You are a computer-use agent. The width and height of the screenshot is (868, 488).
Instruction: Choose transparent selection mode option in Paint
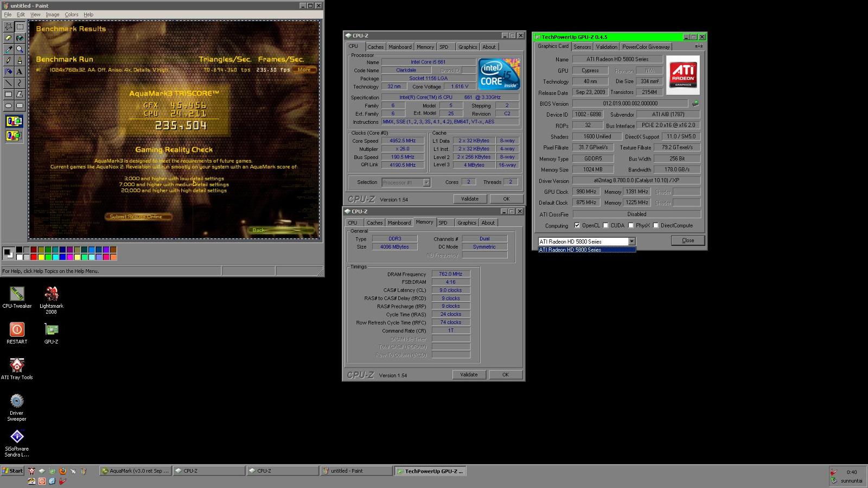coord(14,135)
